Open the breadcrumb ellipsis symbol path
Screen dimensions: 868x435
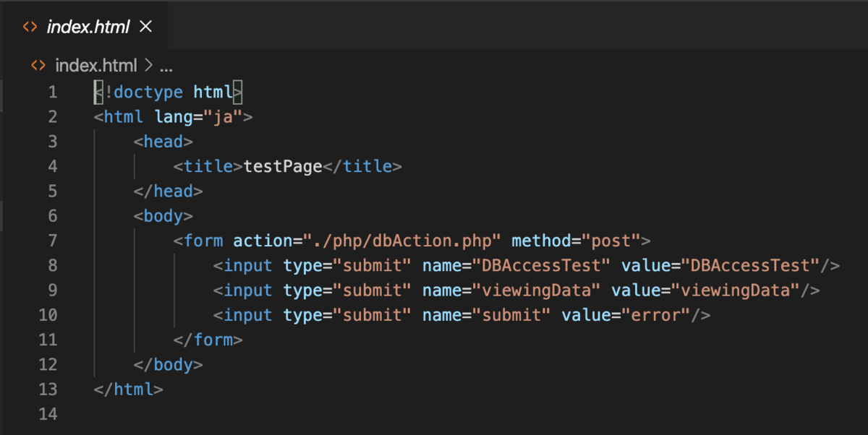(166, 66)
